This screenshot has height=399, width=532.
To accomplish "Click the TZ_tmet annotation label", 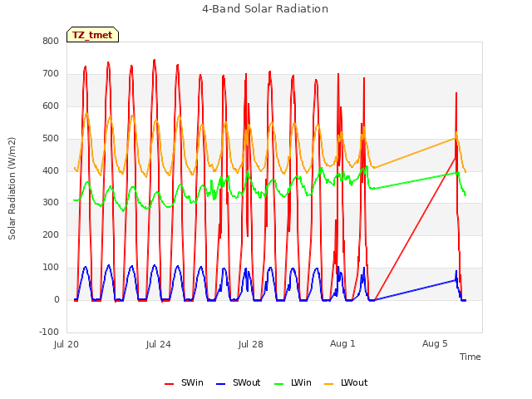I will 92,35.
